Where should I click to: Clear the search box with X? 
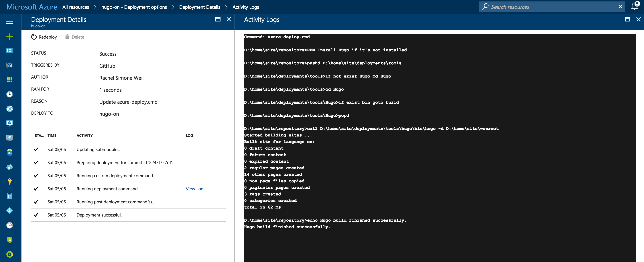click(620, 7)
